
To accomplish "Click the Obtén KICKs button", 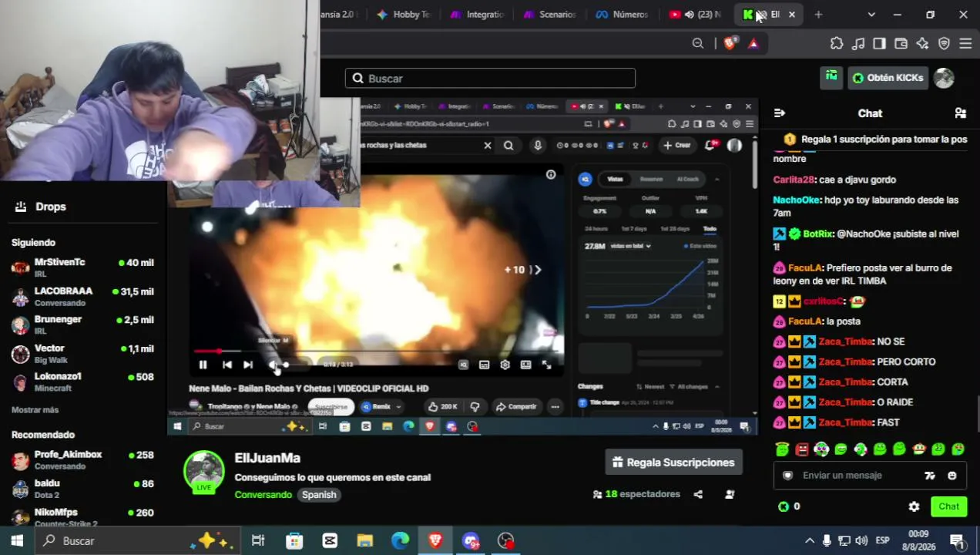I will click(887, 78).
